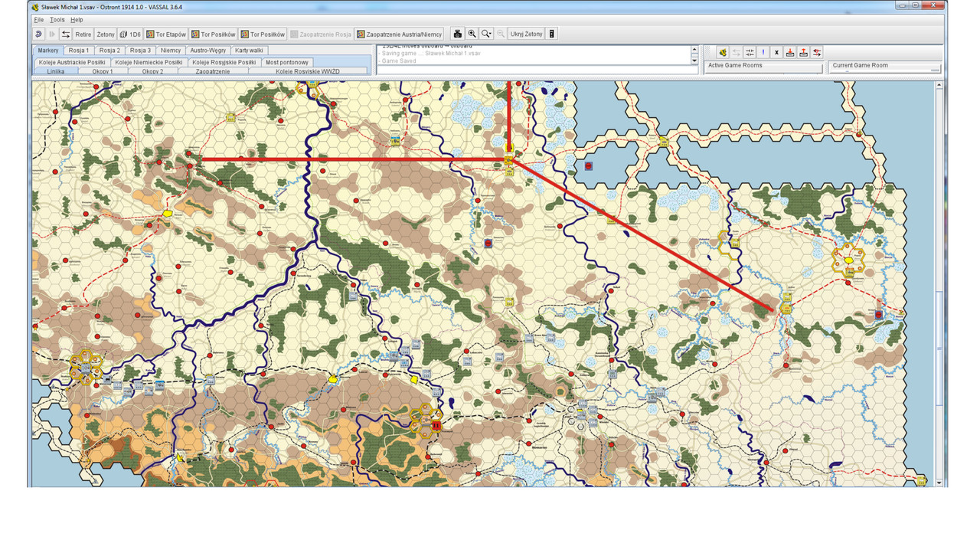This screenshot has height=540, width=980.
Task: Select Koleje Niemieckie Posiłki tab
Action: 149,62
